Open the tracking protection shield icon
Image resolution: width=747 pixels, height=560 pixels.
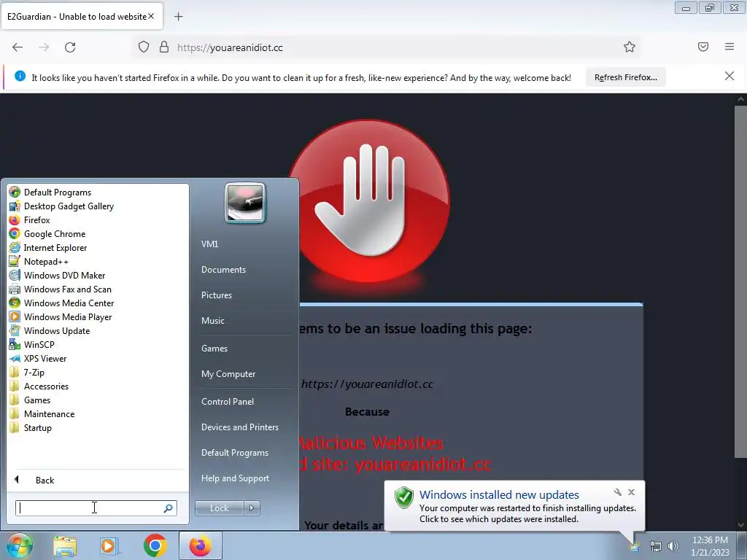pyautogui.click(x=144, y=47)
